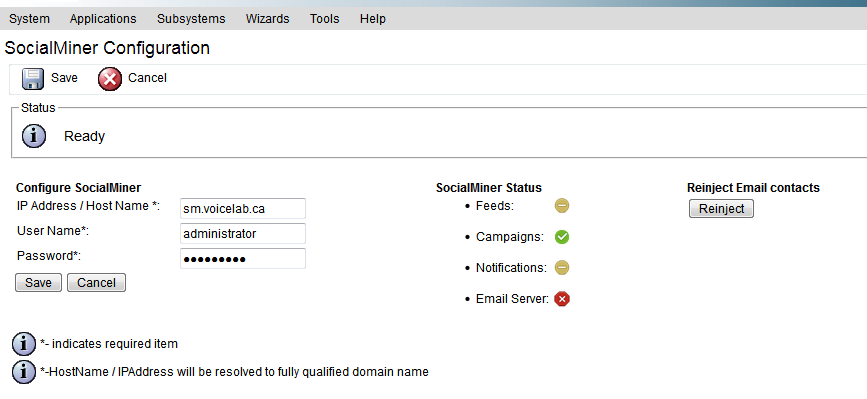Open the System menu

(29, 19)
